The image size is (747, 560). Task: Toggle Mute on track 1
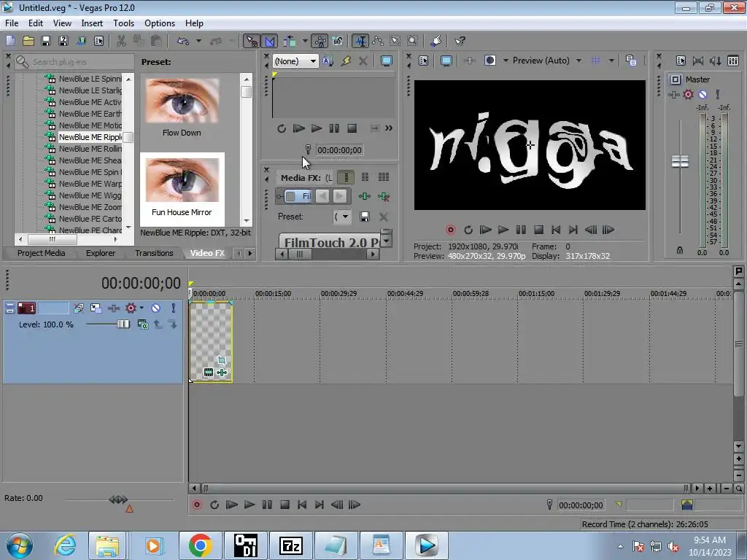click(x=156, y=308)
